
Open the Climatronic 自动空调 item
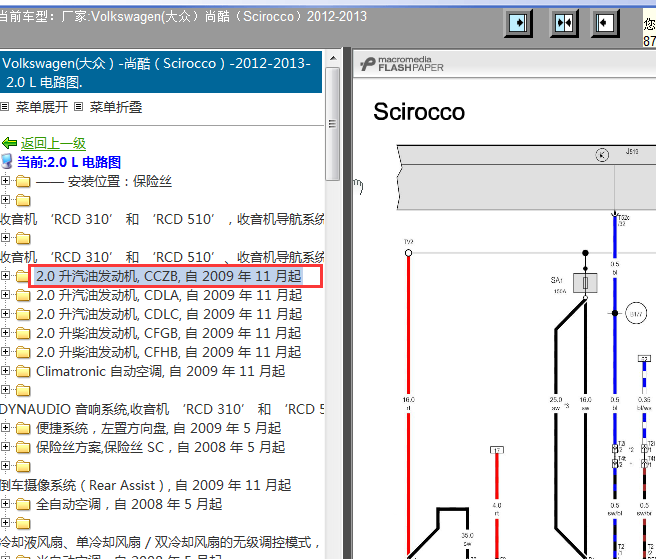click(161, 371)
